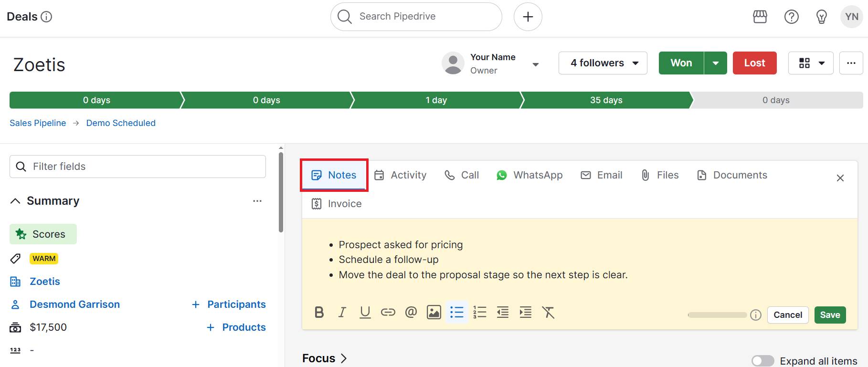Click the Filter fields input

click(x=138, y=167)
